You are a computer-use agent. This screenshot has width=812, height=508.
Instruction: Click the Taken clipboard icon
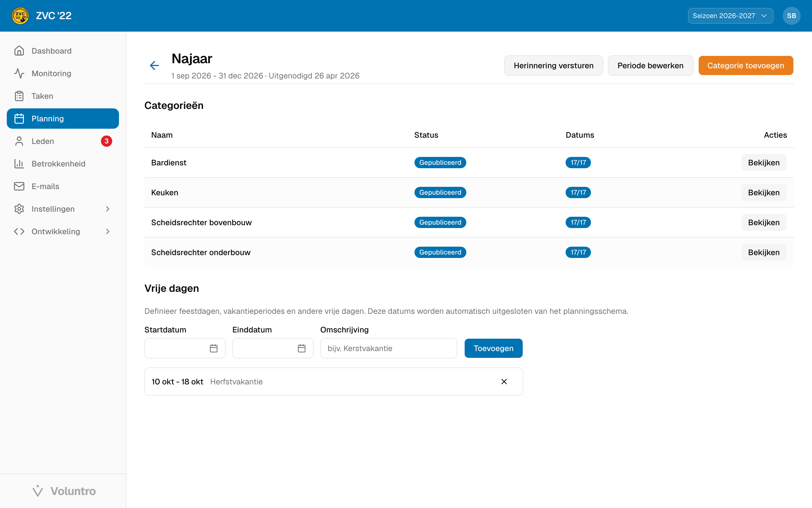pyautogui.click(x=19, y=96)
